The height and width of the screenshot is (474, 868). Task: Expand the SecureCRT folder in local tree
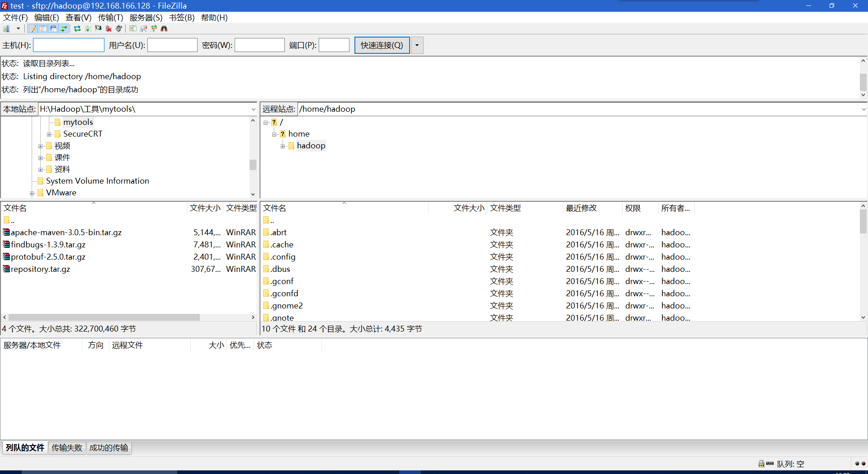(49, 134)
